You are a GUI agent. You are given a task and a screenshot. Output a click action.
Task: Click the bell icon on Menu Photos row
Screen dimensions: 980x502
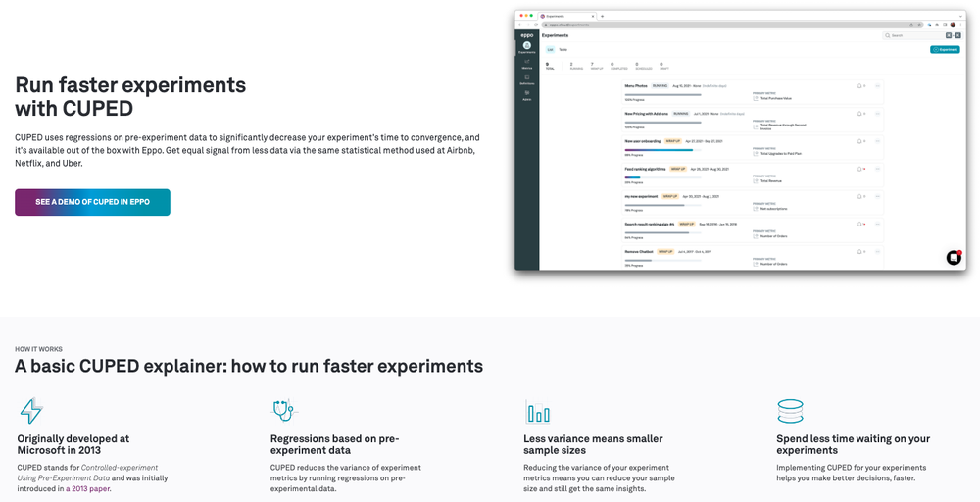859,85
